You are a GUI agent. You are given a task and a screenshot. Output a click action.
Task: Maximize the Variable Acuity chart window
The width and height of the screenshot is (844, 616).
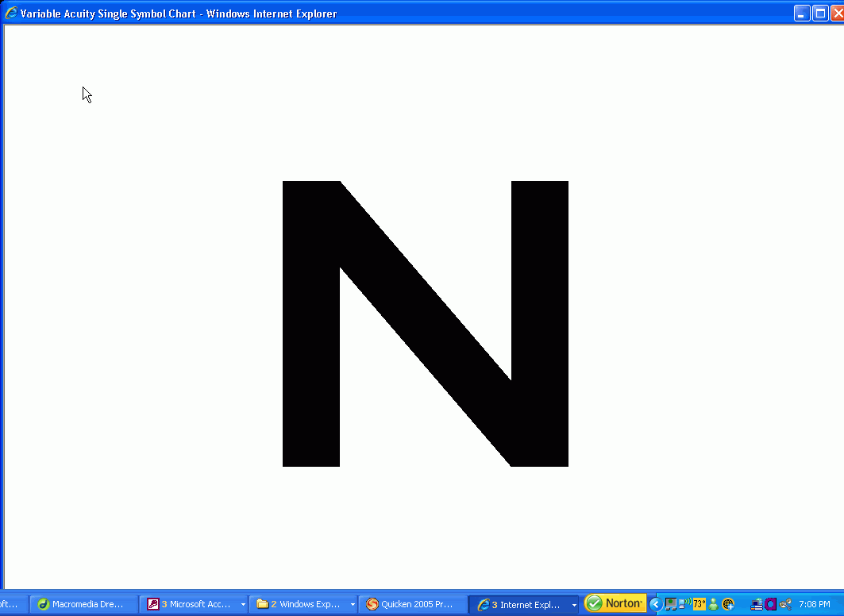820,13
